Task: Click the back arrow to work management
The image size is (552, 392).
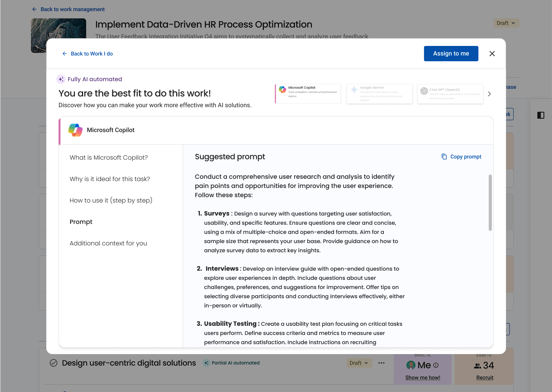Action: click(x=34, y=9)
